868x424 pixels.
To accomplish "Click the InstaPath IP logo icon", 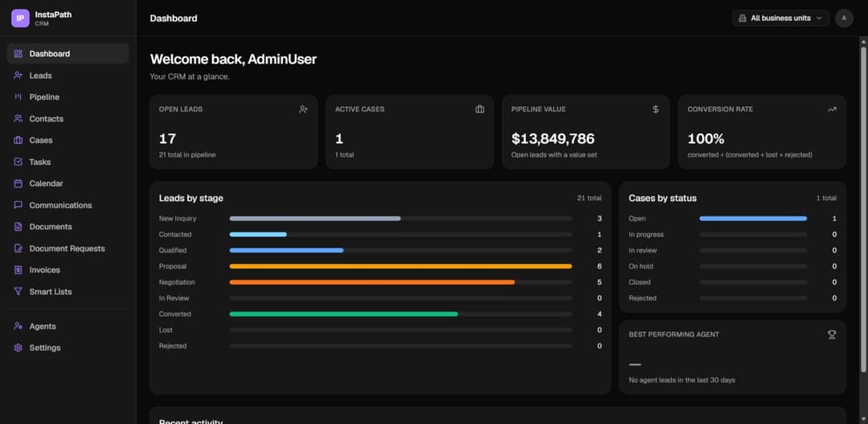I will [20, 19].
